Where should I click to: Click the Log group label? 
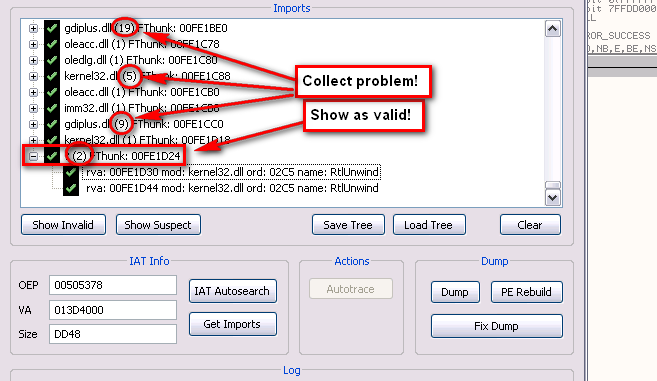292,370
